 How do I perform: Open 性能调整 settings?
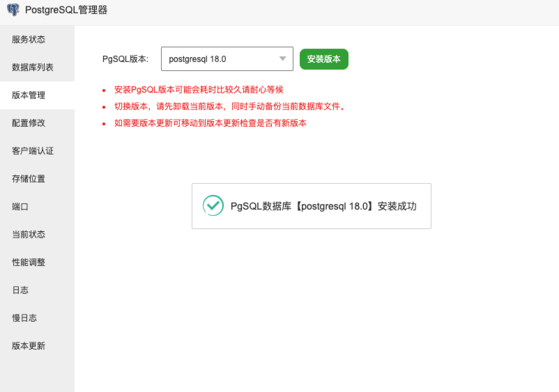point(37,262)
